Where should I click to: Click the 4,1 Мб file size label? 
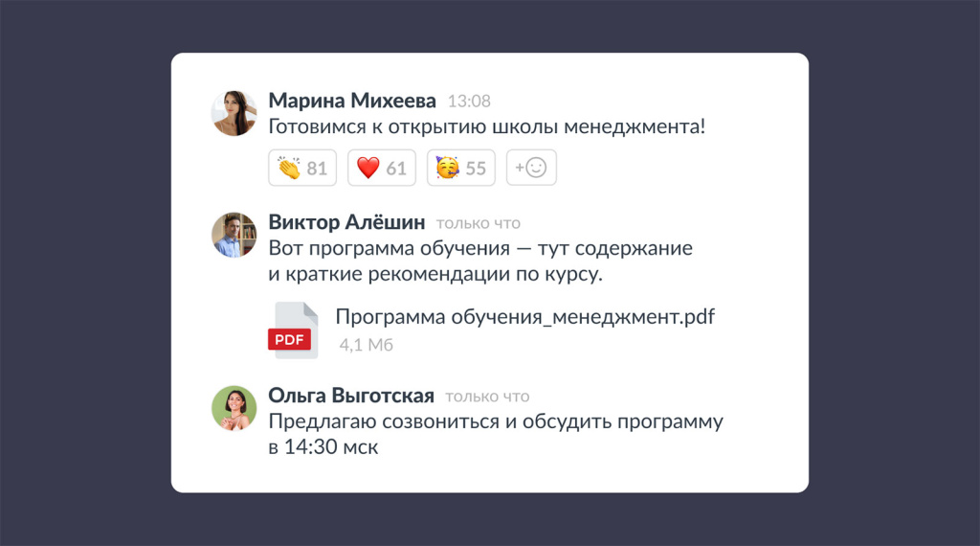(366, 345)
